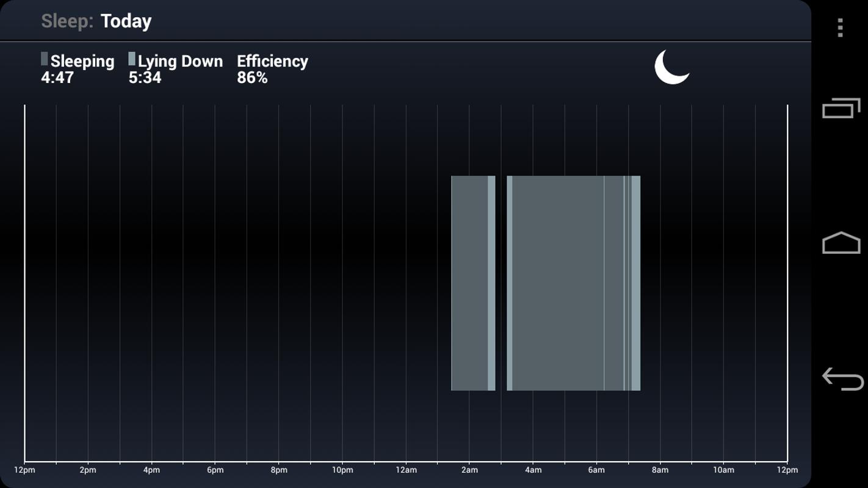The image size is (868, 488).
Task: Tap the 10am label on time axis
Action: [x=723, y=470]
